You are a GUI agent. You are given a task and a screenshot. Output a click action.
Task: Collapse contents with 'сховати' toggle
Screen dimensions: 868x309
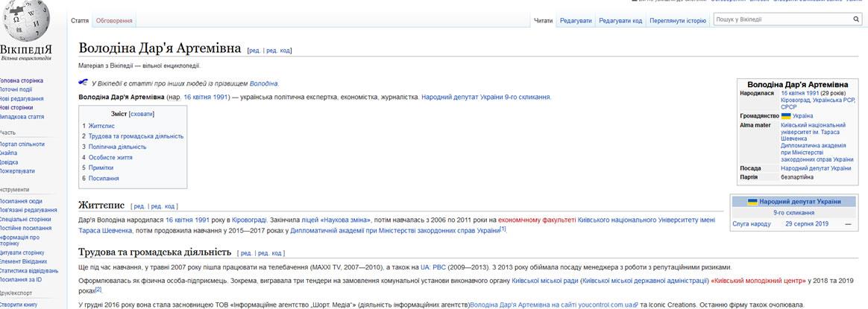point(141,114)
